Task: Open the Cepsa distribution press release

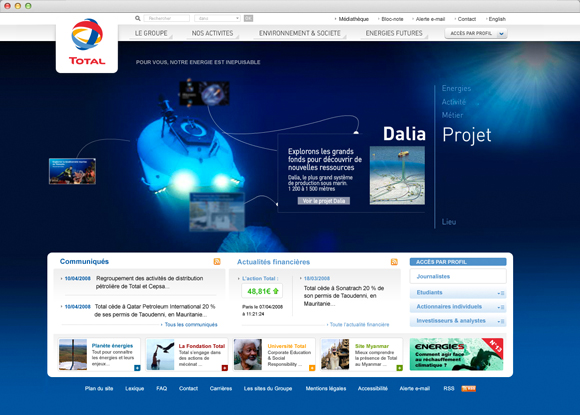Action: click(149, 282)
